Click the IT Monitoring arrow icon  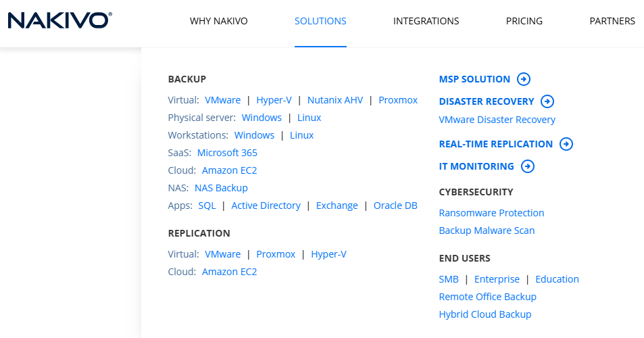(528, 166)
